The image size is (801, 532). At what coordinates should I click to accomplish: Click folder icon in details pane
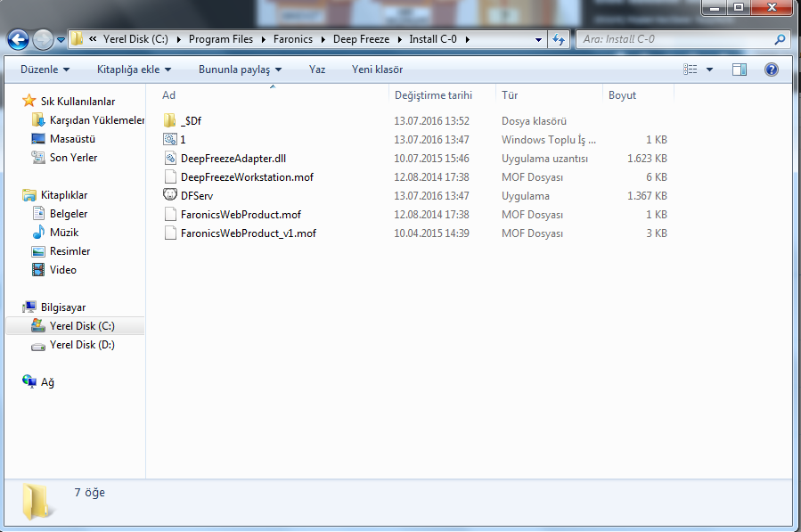(x=39, y=502)
